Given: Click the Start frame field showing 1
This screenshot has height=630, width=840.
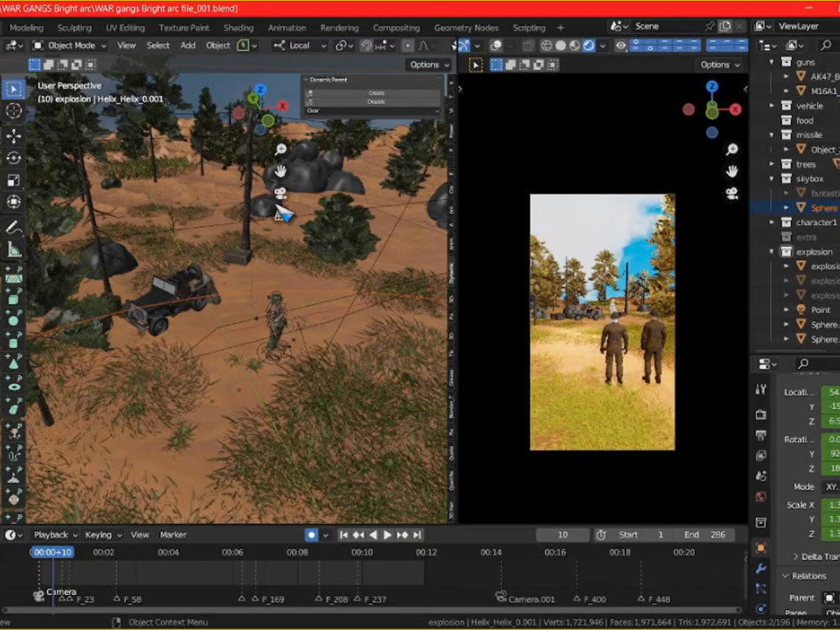Looking at the screenshot, I should [642, 534].
